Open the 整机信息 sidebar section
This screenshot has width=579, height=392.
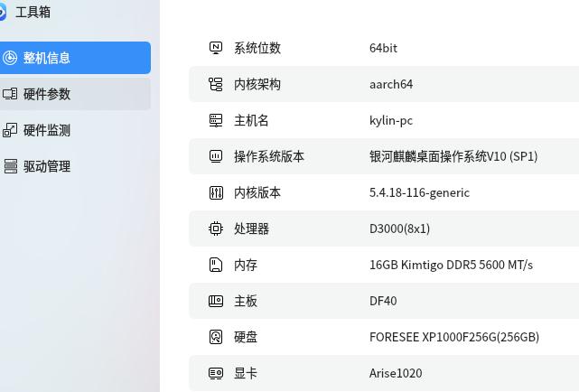[x=74, y=58]
